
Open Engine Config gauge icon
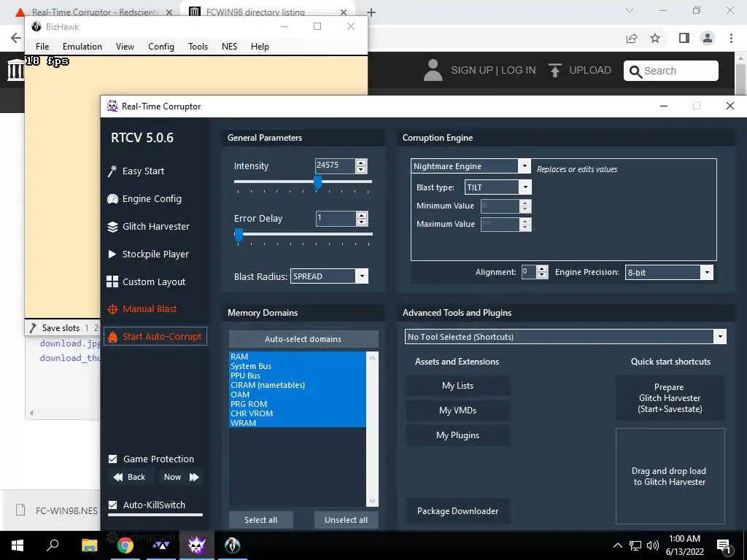click(112, 198)
